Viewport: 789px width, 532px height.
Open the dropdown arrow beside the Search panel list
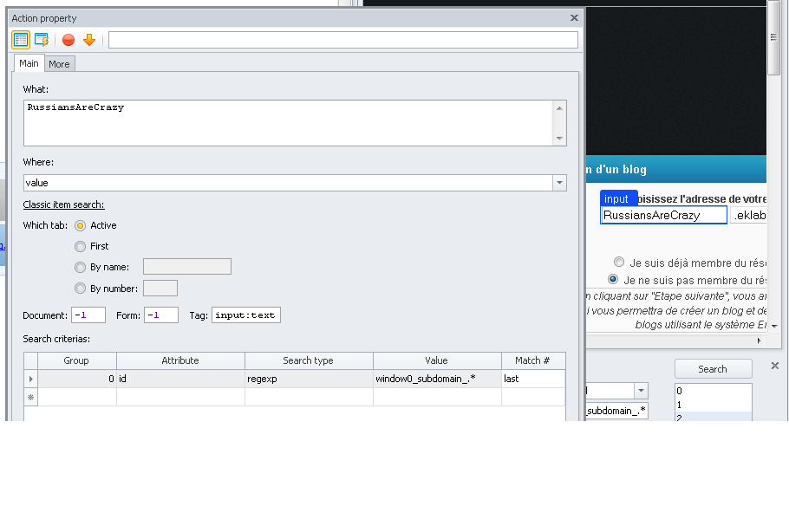(x=641, y=390)
